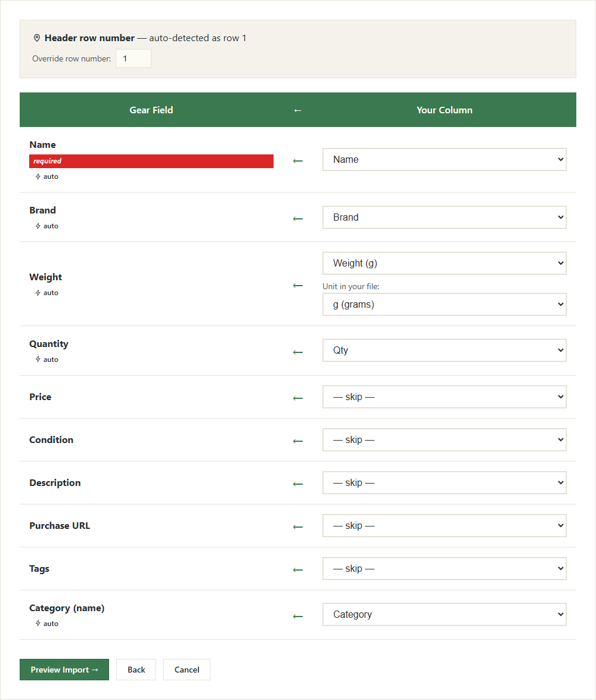
Task: Click the lightning auto icon under Brand
Action: 38,226
